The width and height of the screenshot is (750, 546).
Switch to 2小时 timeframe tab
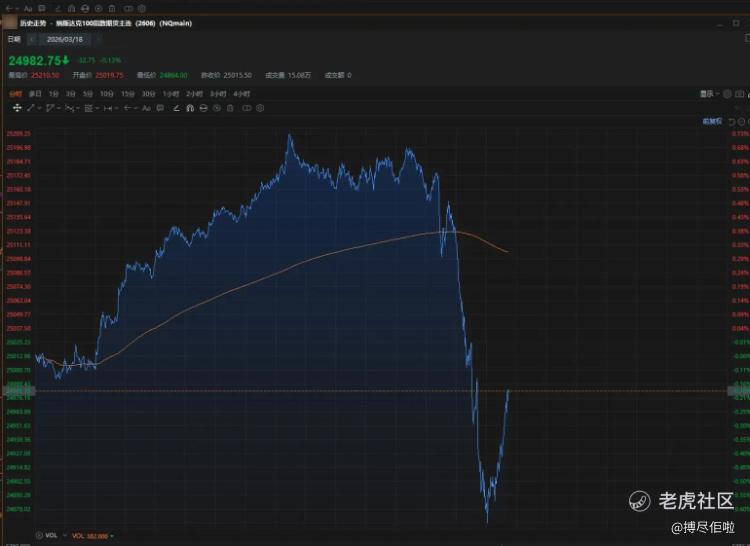tap(194, 94)
